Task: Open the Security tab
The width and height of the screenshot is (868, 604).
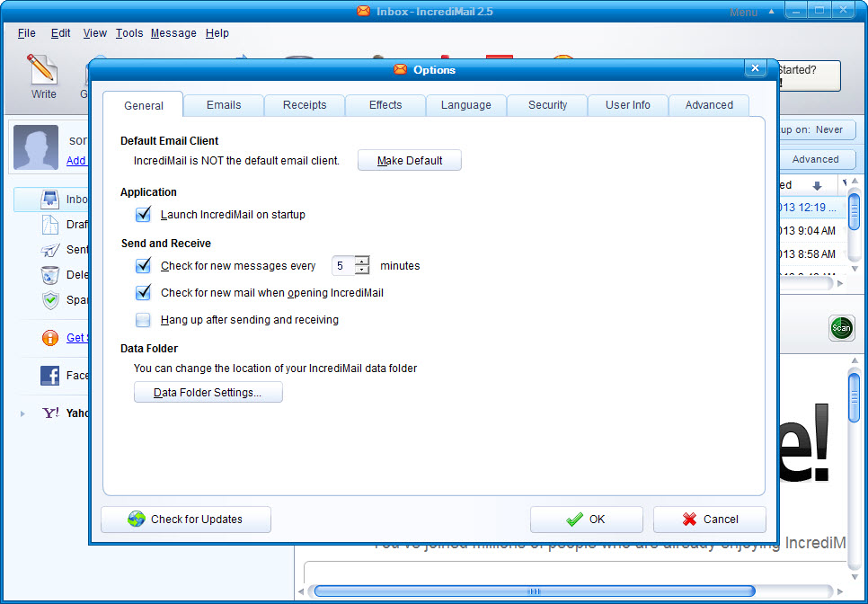Action: [x=547, y=105]
